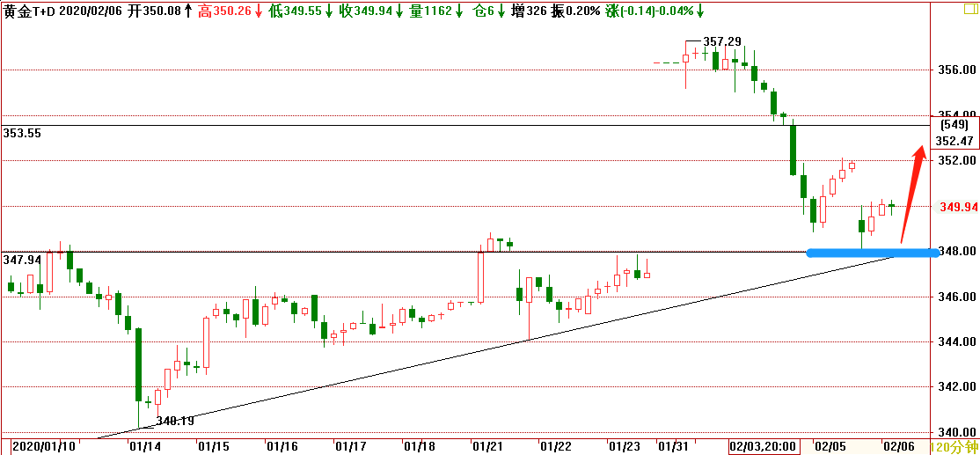Open the 120分钟 period selector
The height and width of the screenshot is (455, 980).
[x=955, y=447]
